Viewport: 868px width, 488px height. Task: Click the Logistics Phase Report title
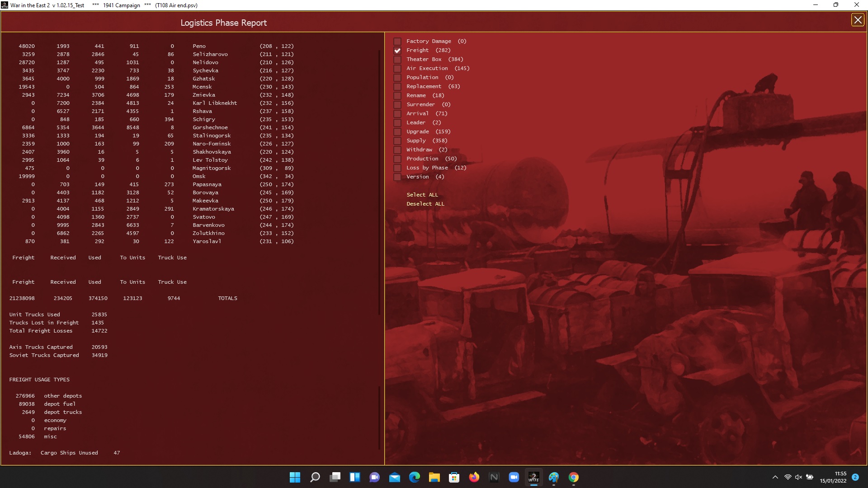[x=223, y=23]
